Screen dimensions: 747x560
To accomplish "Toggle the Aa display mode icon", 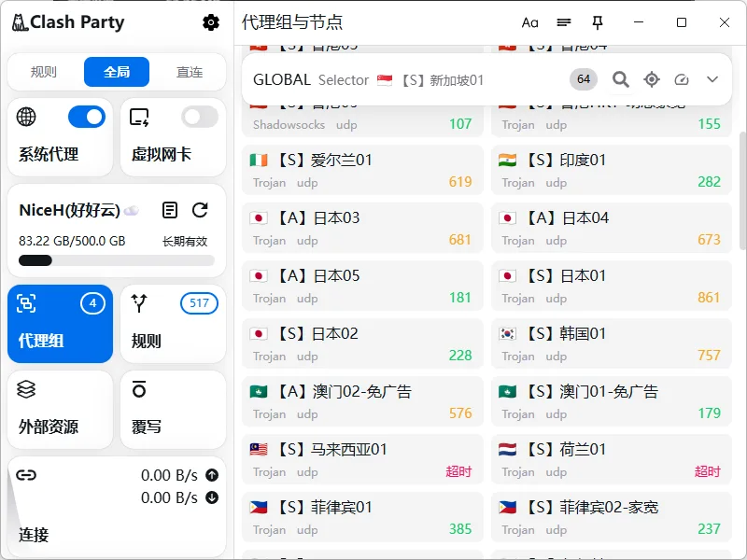I will click(529, 22).
